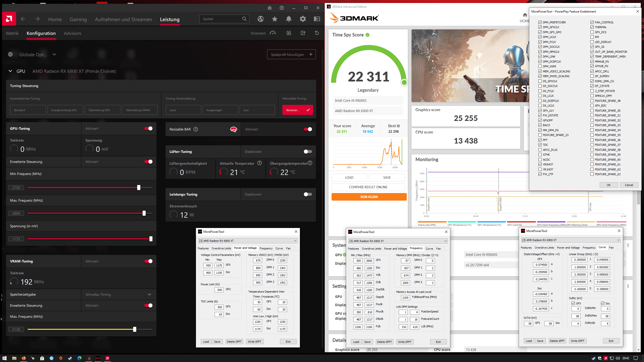644x362 pixels.
Task: Toggle the Resizable BAR switch
Action: (x=308, y=129)
